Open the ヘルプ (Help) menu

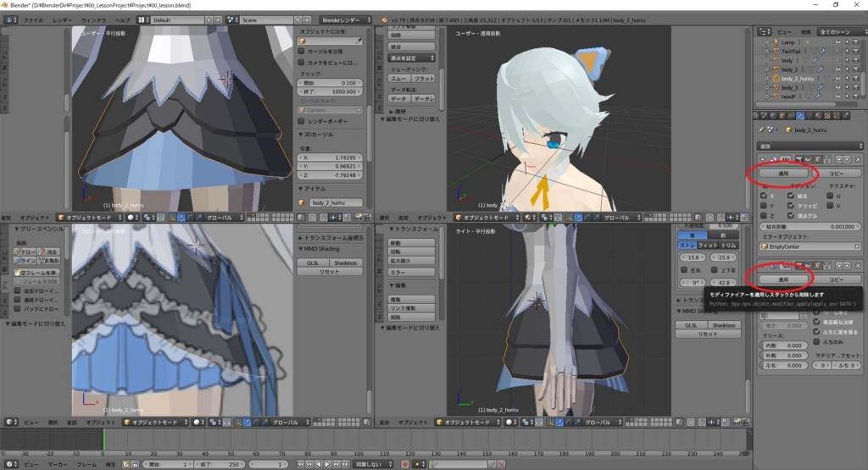[122, 20]
